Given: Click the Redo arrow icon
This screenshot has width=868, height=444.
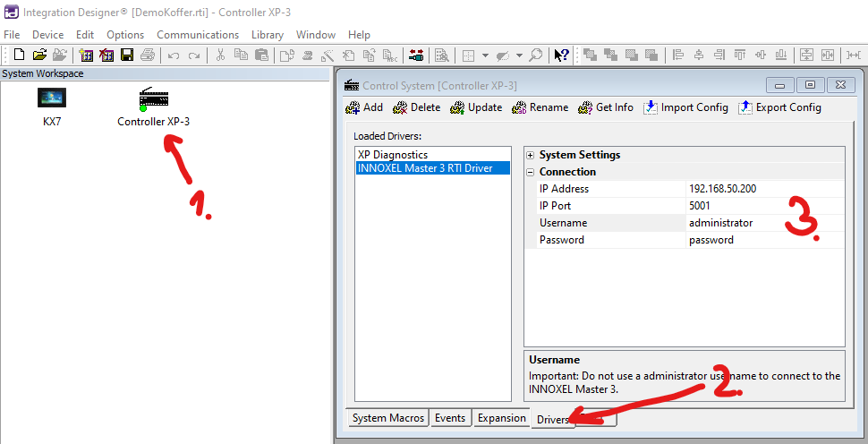Looking at the screenshot, I should coord(194,55).
